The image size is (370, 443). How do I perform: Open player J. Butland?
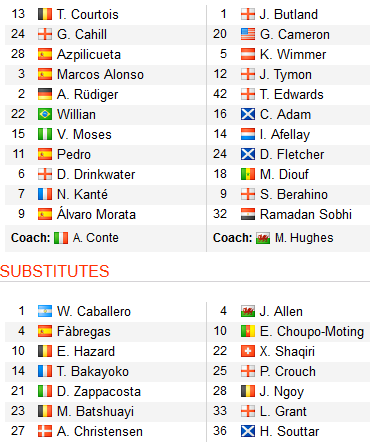click(x=289, y=14)
